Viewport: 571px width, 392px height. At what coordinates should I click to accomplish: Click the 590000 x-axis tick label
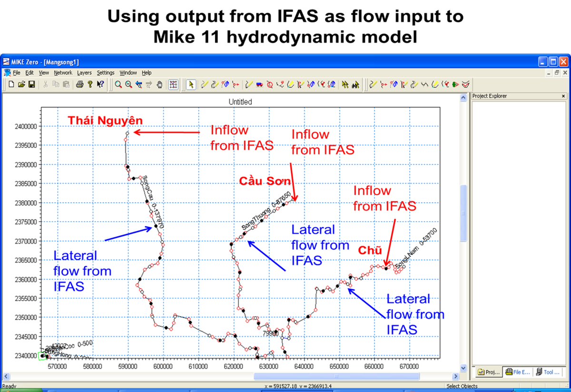(x=128, y=366)
